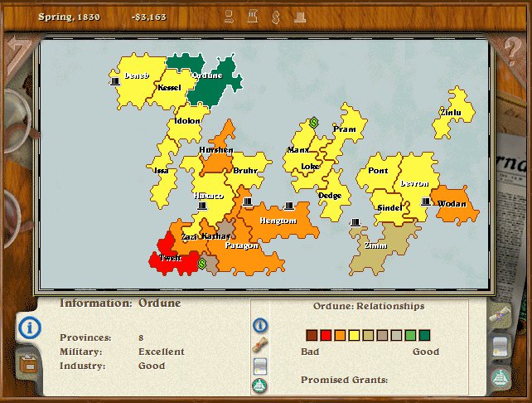Select Kessel on the map

[169, 88]
